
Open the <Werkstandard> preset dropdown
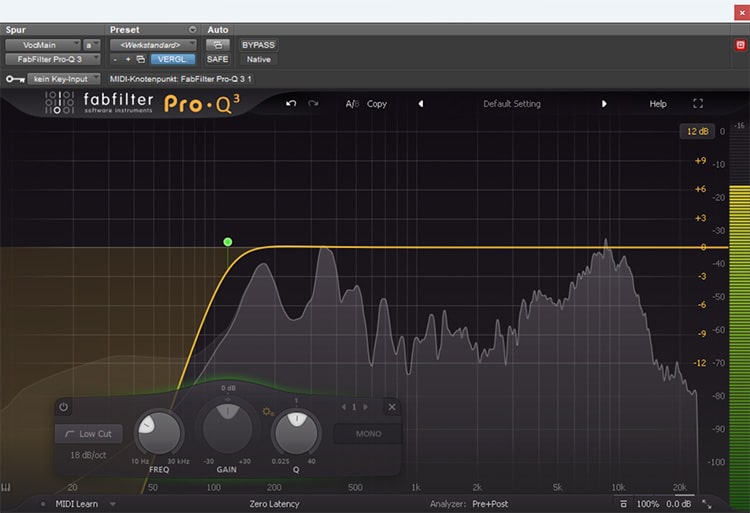(153, 45)
